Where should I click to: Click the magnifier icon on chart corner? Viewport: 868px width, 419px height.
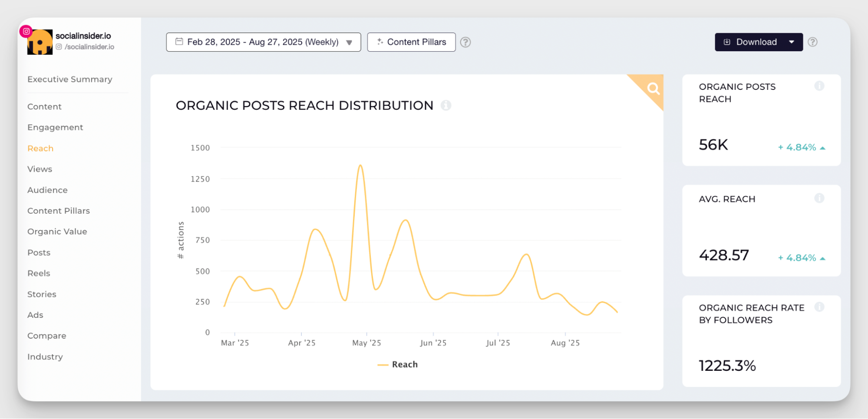pos(653,89)
